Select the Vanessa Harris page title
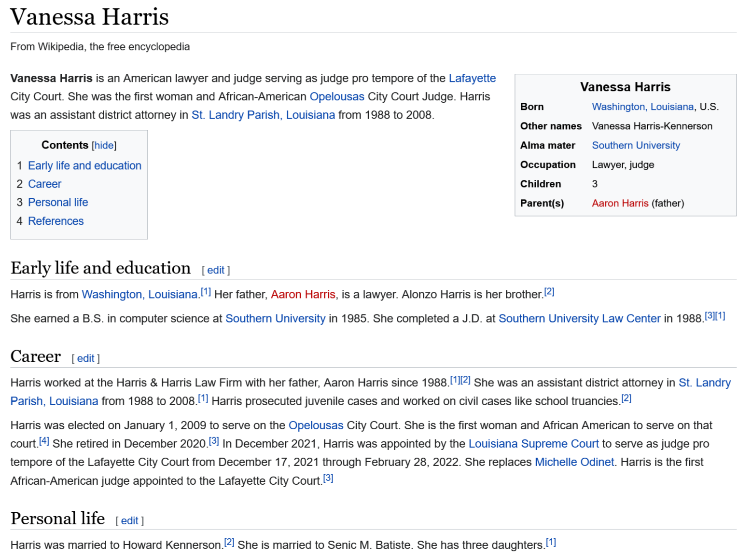The height and width of the screenshot is (560, 752). point(90,17)
